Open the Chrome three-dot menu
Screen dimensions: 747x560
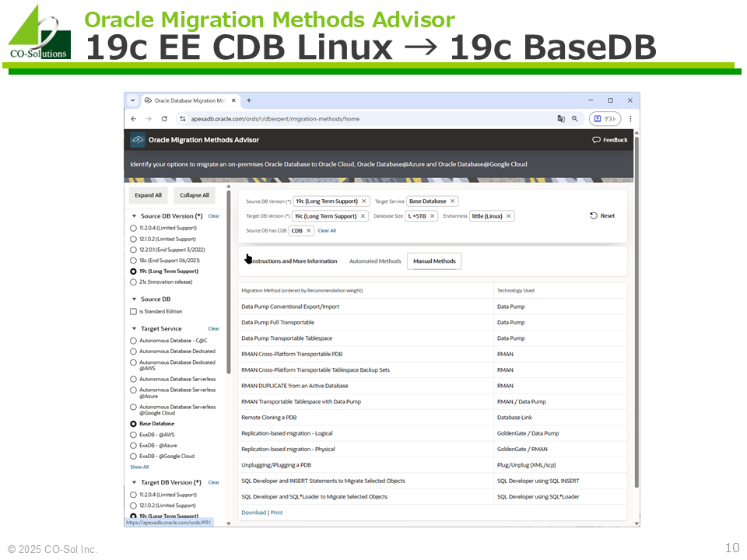click(630, 118)
